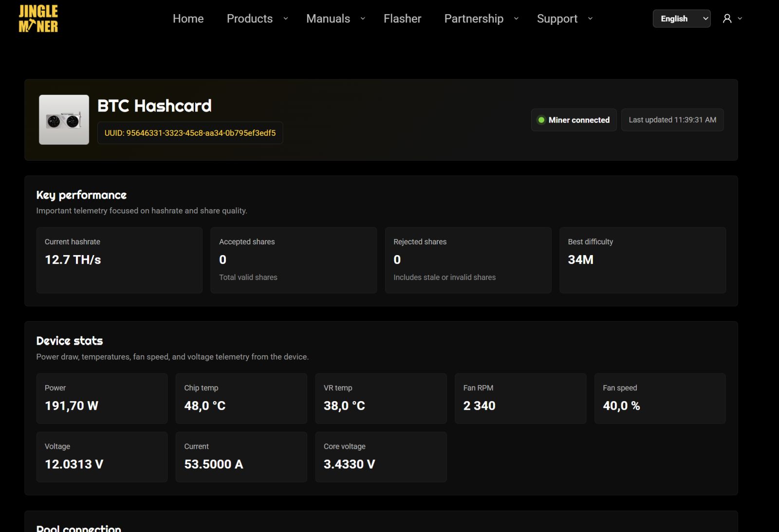Click the Last updated timestamp badge
This screenshot has width=779, height=532.
tap(672, 120)
